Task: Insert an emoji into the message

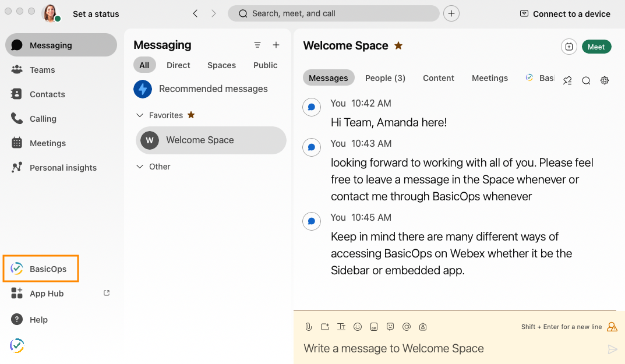Action: (357, 327)
